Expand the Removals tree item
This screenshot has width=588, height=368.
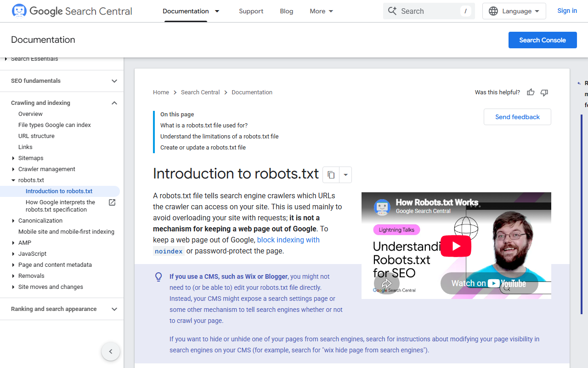(13, 276)
